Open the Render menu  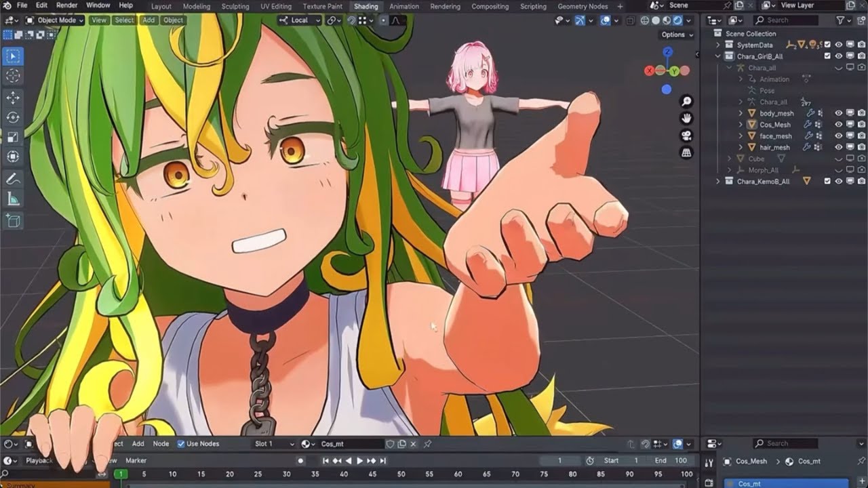click(x=66, y=5)
